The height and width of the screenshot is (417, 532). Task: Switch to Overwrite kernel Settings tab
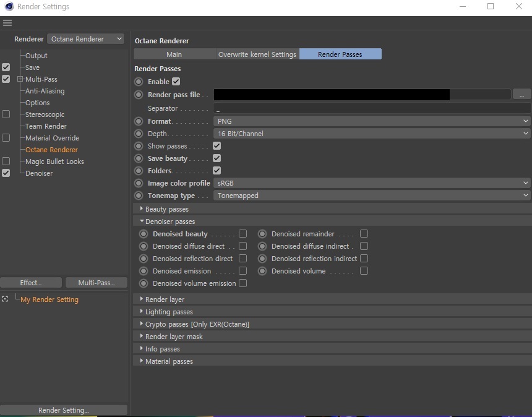tap(257, 54)
